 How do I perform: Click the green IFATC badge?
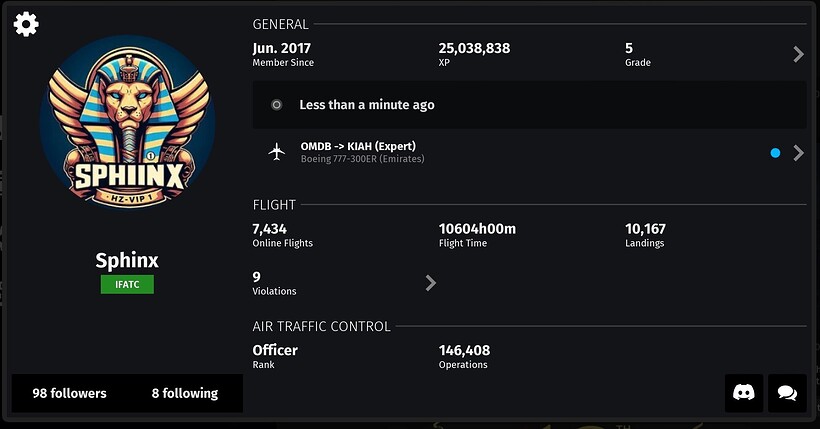click(x=127, y=285)
